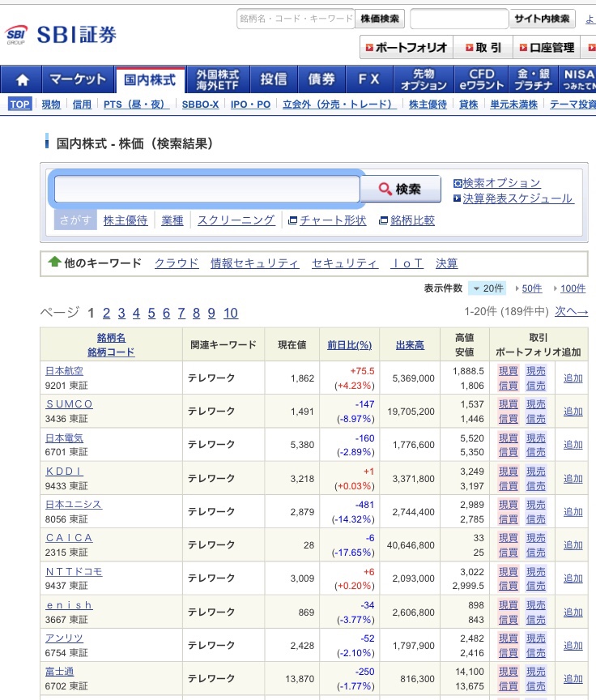Click 現買 for 日本電気
Viewport: 596px width, 700px height.
[x=508, y=438]
